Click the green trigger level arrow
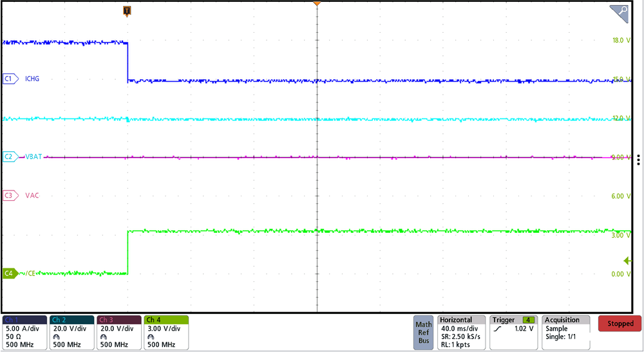 point(627,261)
